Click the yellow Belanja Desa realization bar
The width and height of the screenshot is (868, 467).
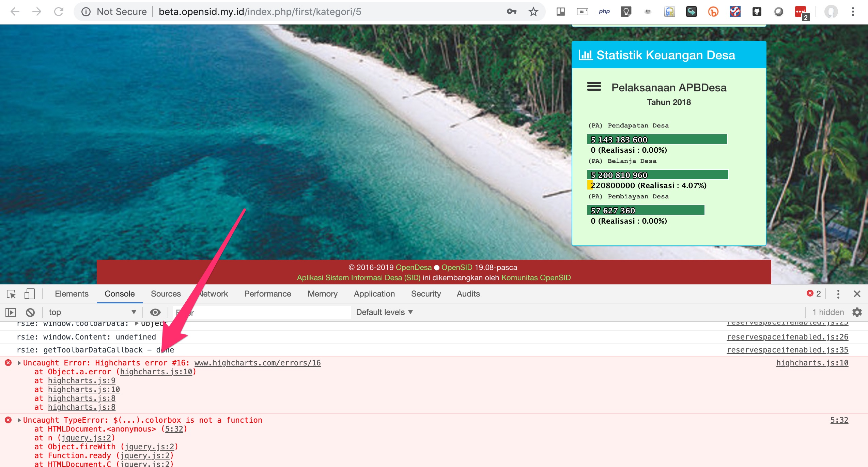click(589, 185)
